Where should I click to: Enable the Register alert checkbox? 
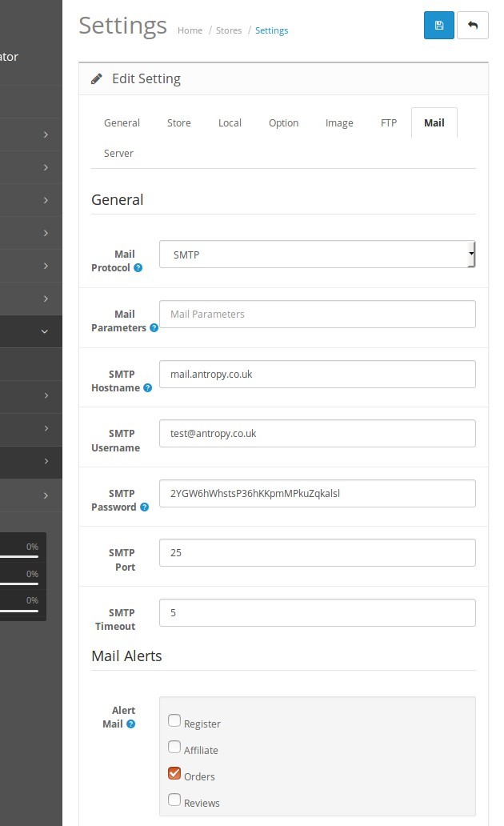[x=174, y=720]
